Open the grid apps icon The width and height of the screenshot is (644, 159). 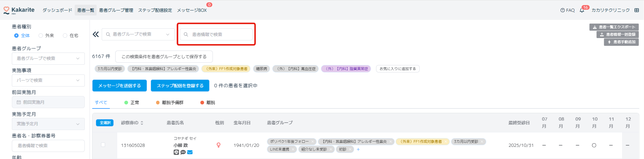coord(637,10)
